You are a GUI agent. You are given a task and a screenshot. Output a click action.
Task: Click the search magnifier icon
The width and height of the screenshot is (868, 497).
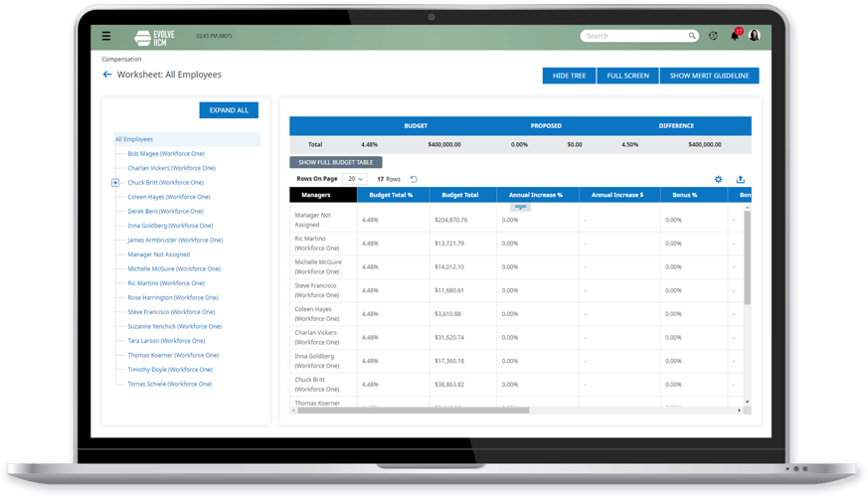(693, 36)
